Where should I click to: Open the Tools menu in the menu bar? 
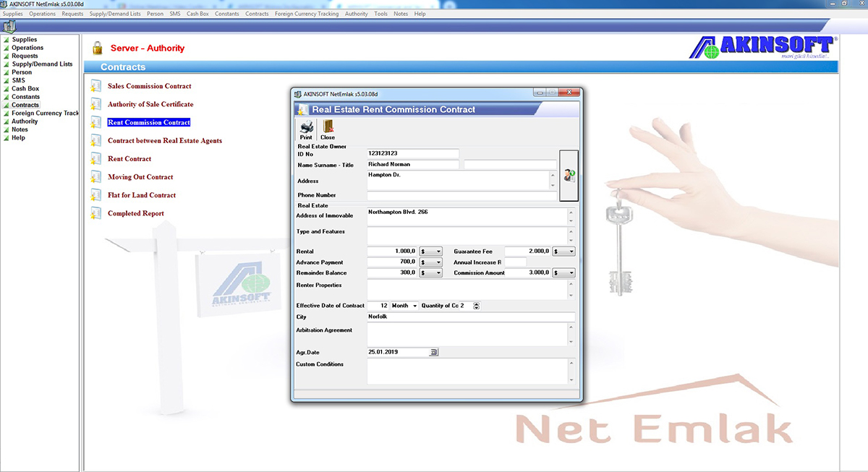click(x=380, y=14)
